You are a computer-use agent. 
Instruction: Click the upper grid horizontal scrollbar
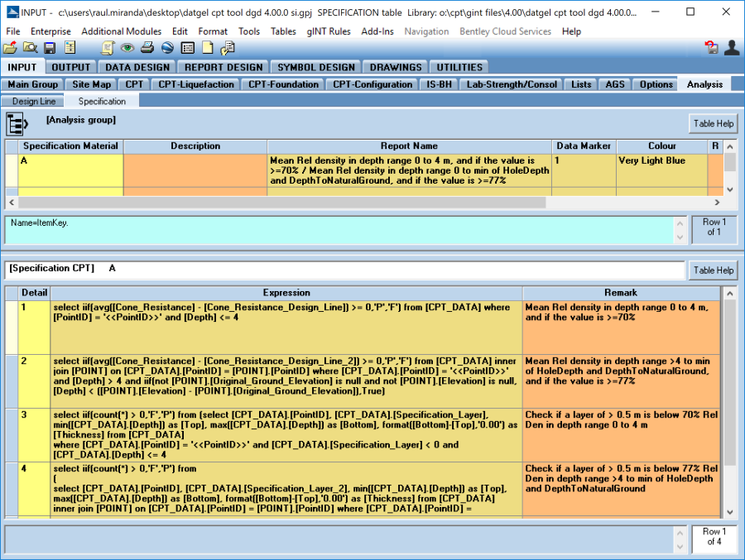(x=281, y=203)
